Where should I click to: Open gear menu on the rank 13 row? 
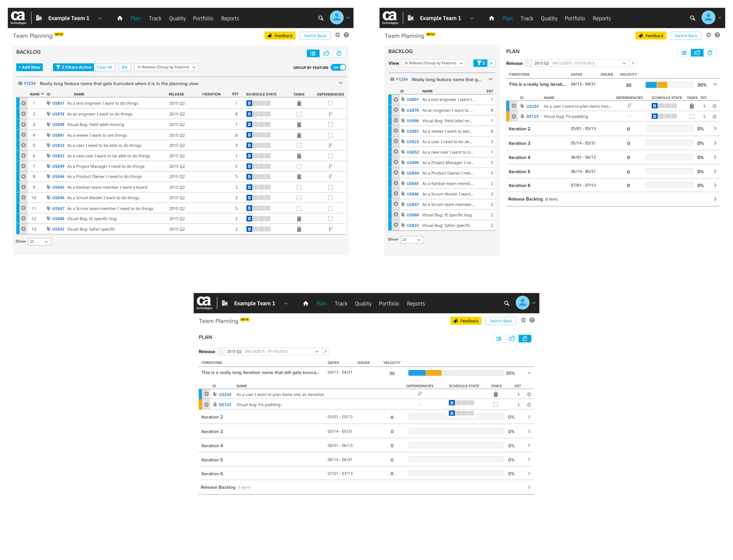point(23,229)
